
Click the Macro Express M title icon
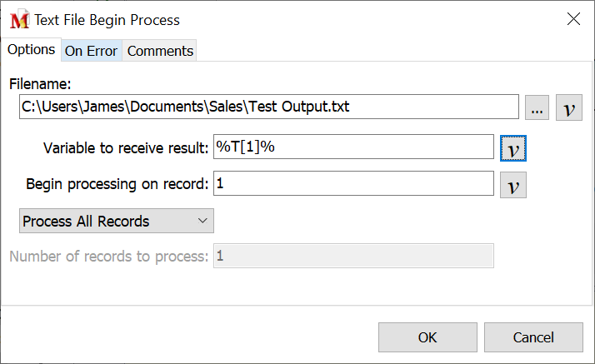[19, 19]
